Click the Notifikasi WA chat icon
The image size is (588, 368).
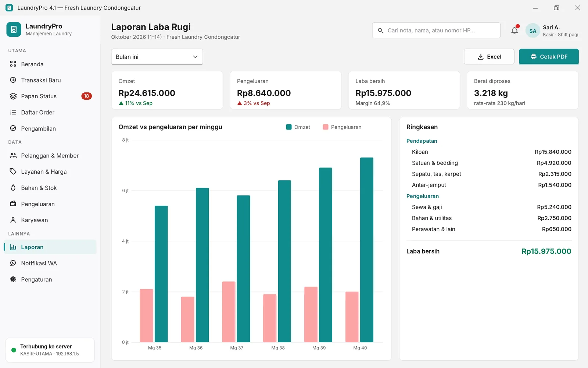[x=13, y=263]
